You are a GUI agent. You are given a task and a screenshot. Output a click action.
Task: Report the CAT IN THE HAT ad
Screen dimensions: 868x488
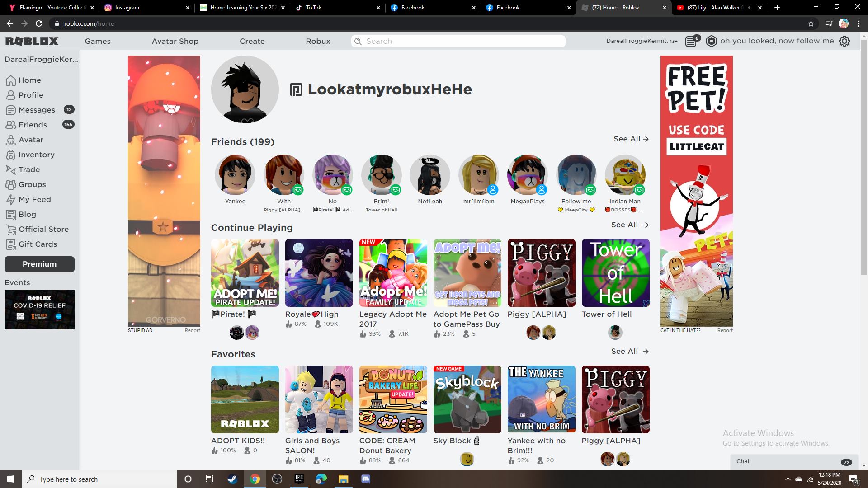[725, 330]
